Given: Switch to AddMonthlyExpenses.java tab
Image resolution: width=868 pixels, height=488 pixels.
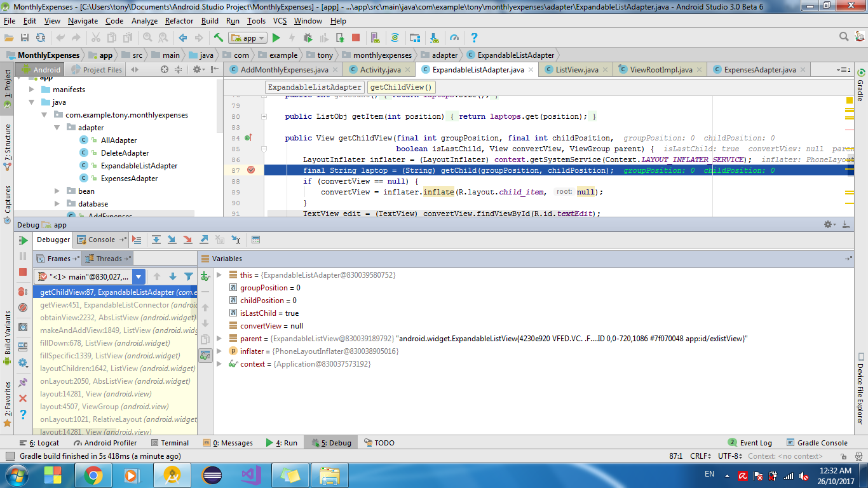Looking at the screenshot, I should [x=283, y=70].
